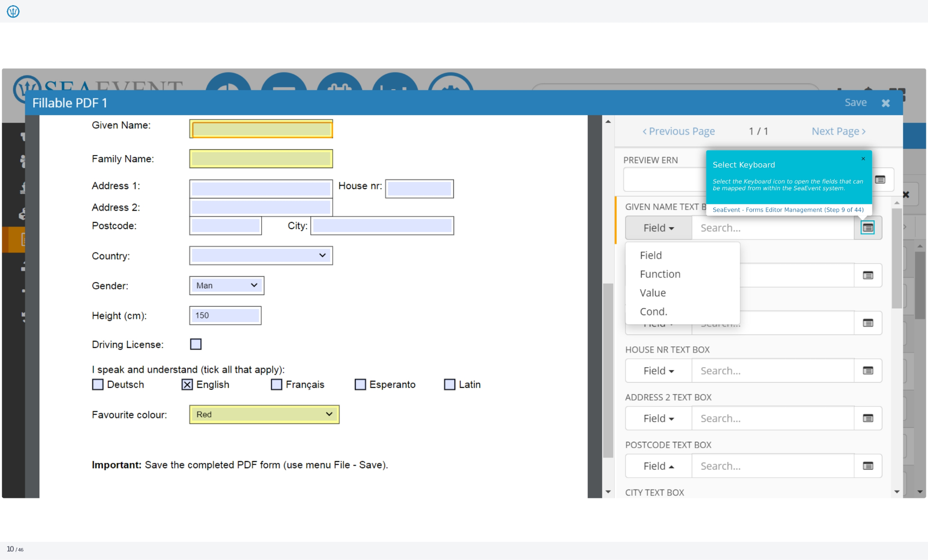Click the House Nr mapping search box
Screen dimensions: 928x560
[773, 371]
